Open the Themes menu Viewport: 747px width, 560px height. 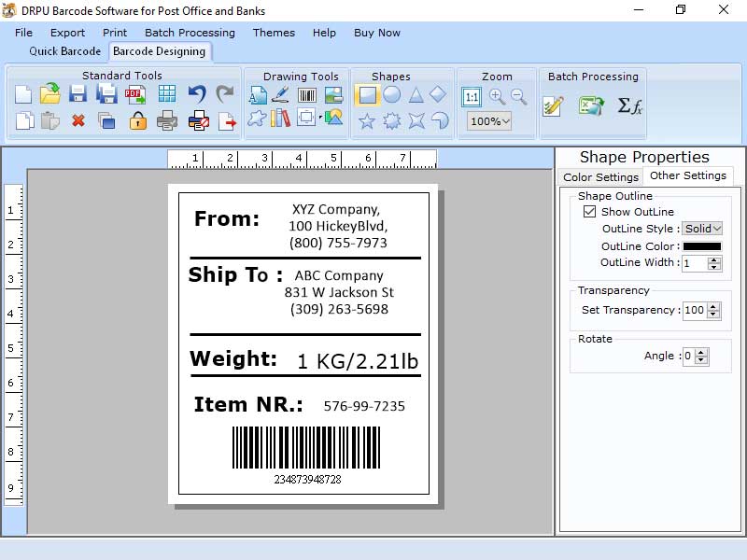pyautogui.click(x=274, y=33)
